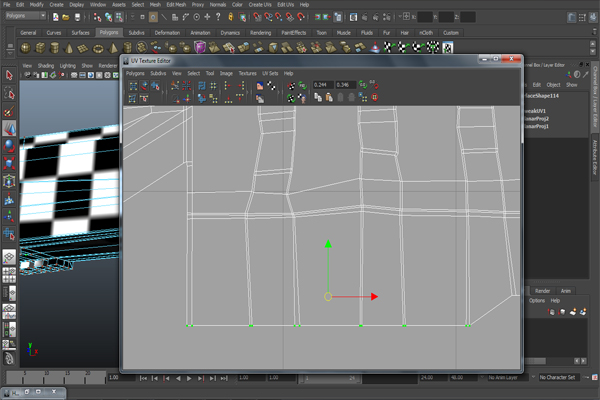Toggle snap to grids magnet icon
Viewport: 600px width, 400px height.
coord(257,17)
